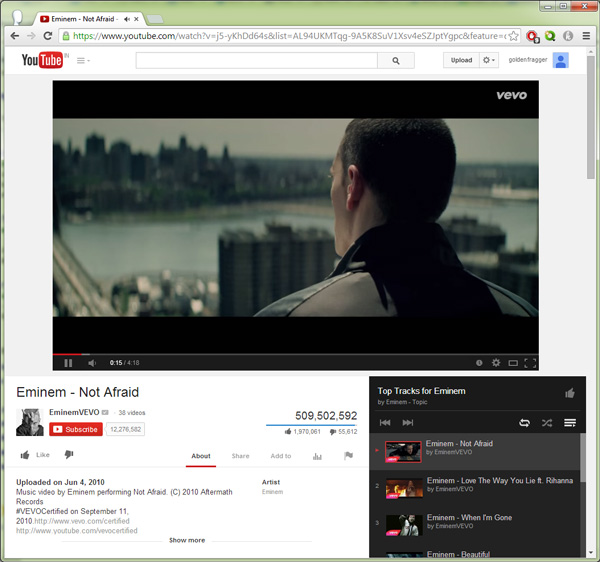Play Love The Way You Lie track
This screenshot has height=562, width=600.
[x=475, y=488]
